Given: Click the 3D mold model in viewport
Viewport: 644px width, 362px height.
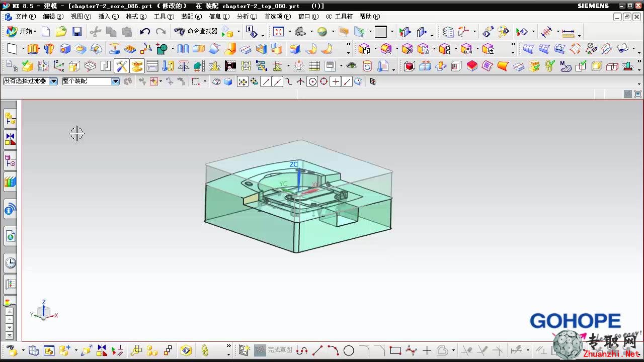Looking at the screenshot, I should pos(298,196).
